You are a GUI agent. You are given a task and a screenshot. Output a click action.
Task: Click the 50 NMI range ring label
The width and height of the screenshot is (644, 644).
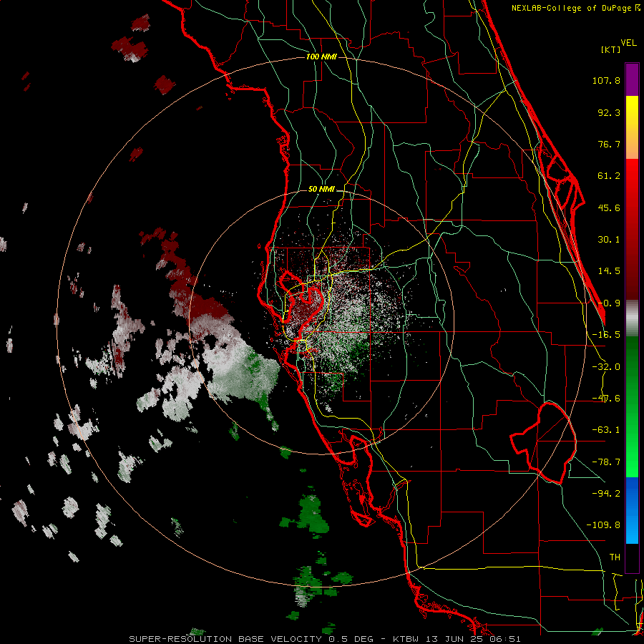pyautogui.click(x=321, y=189)
